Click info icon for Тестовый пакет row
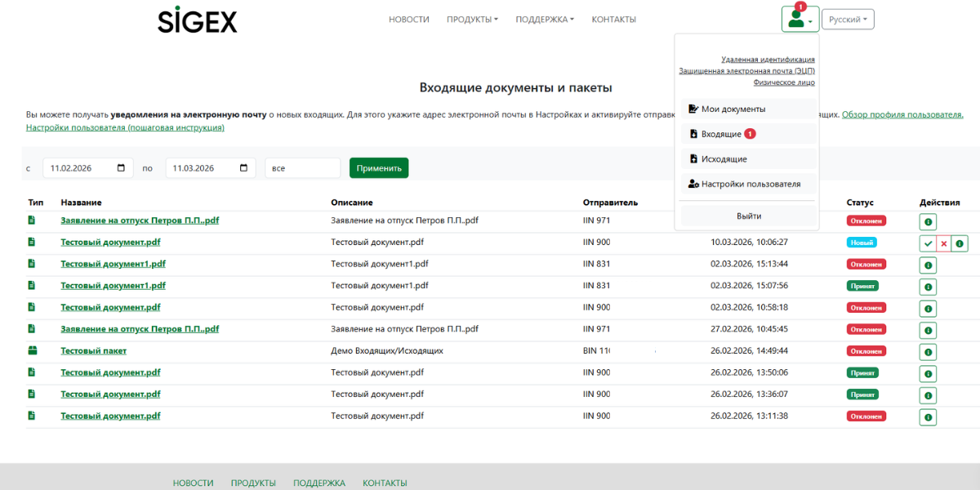The image size is (980, 490). [928, 352]
